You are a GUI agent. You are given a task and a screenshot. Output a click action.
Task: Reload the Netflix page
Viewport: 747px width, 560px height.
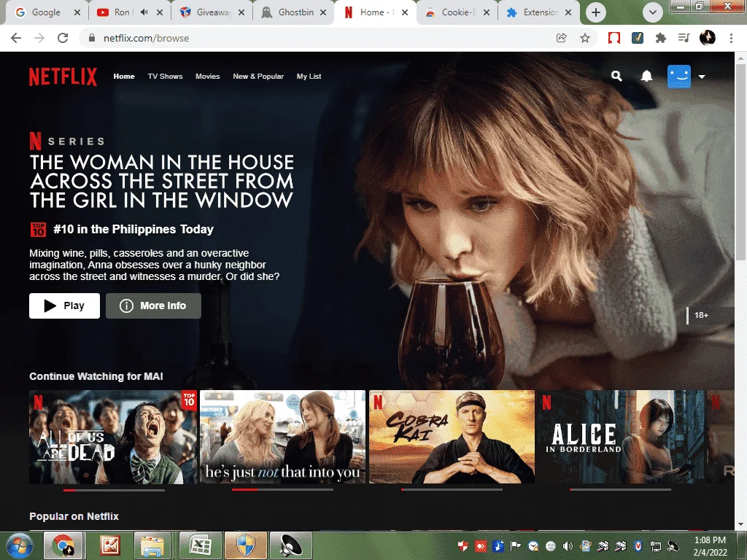click(x=63, y=38)
